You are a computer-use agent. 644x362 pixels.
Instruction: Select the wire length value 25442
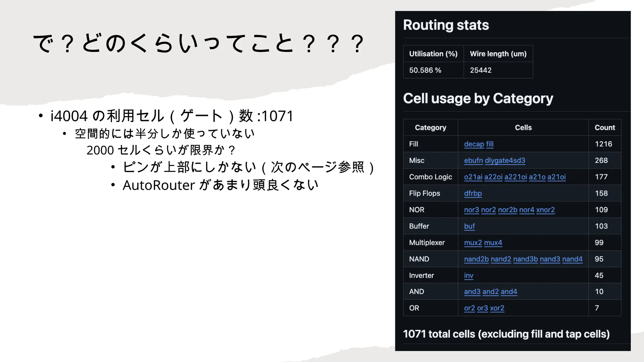click(480, 70)
